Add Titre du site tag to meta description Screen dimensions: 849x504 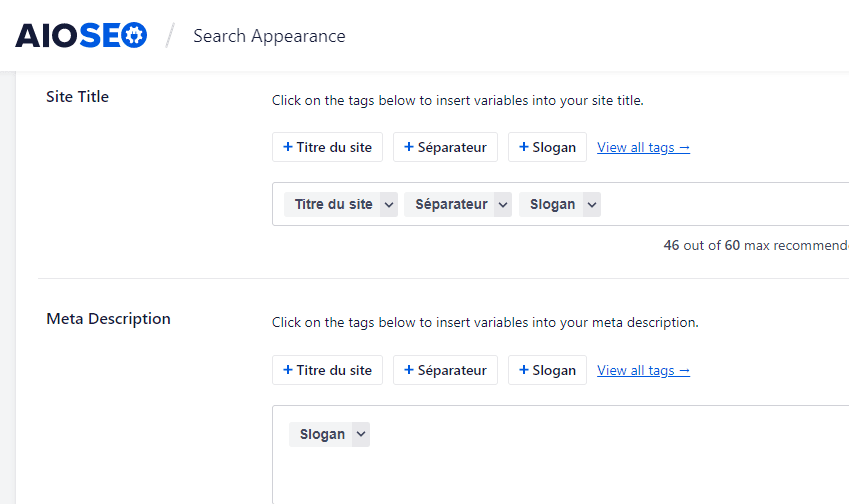[x=328, y=370]
